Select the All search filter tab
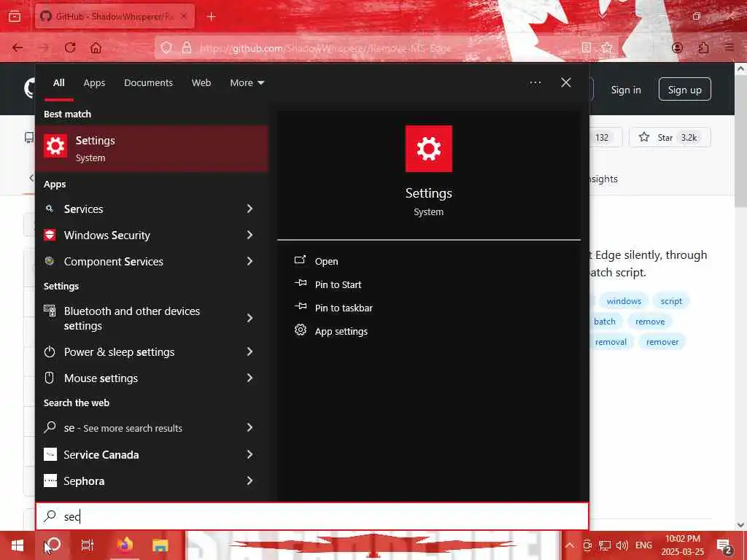Image resolution: width=747 pixels, height=560 pixels. 58,83
